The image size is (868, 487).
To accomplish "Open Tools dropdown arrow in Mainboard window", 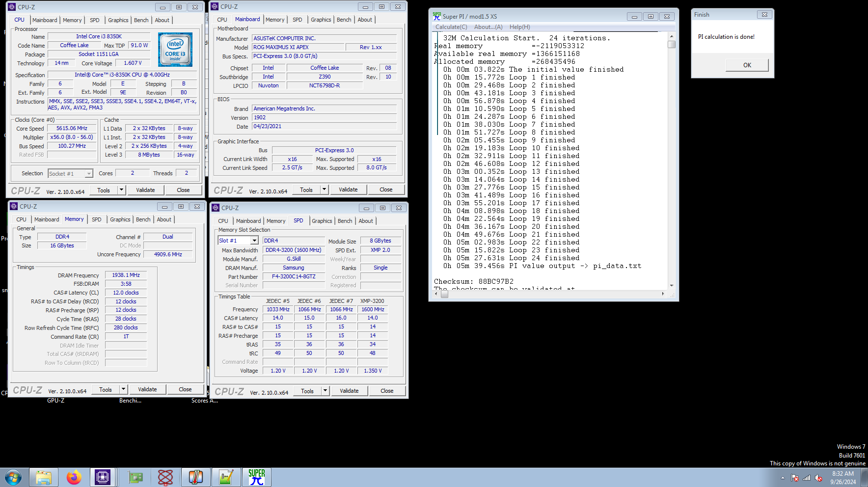I will [324, 189].
